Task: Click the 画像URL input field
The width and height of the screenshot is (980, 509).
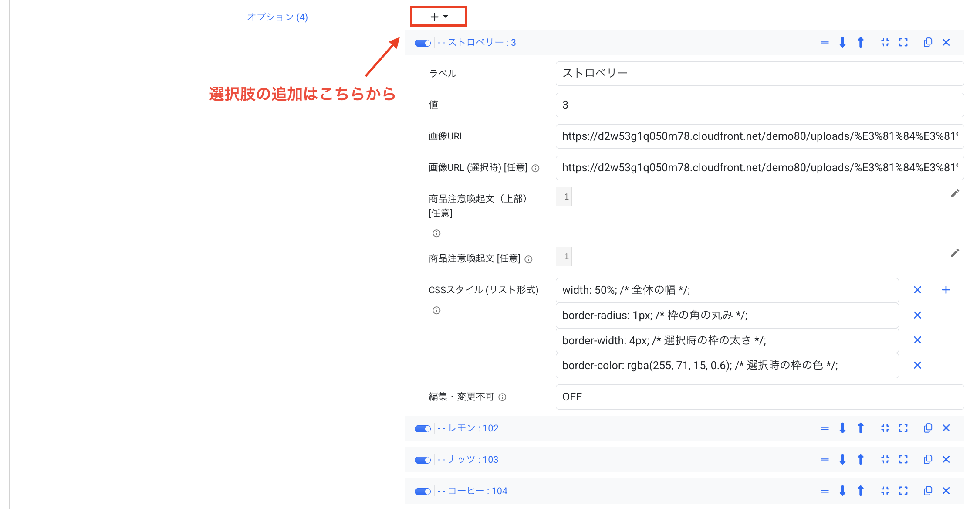Action: 760,136
